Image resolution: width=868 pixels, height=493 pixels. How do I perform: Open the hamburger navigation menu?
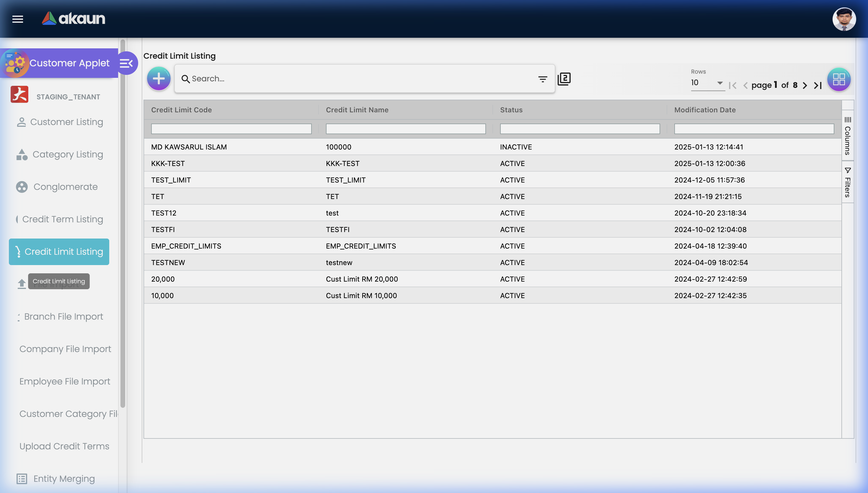coord(17,19)
